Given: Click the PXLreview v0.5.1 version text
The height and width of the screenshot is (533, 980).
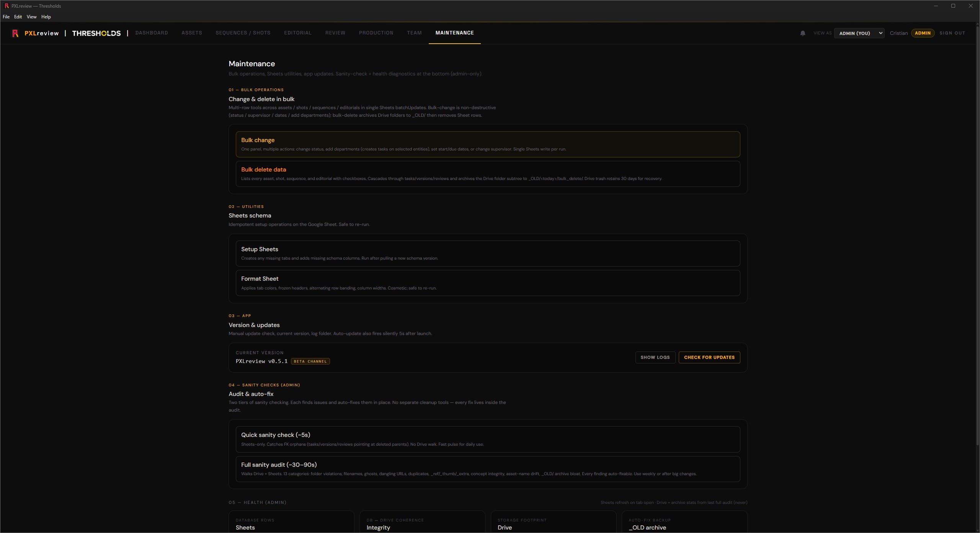Looking at the screenshot, I should pyautogui.click(x=261, y=361).
